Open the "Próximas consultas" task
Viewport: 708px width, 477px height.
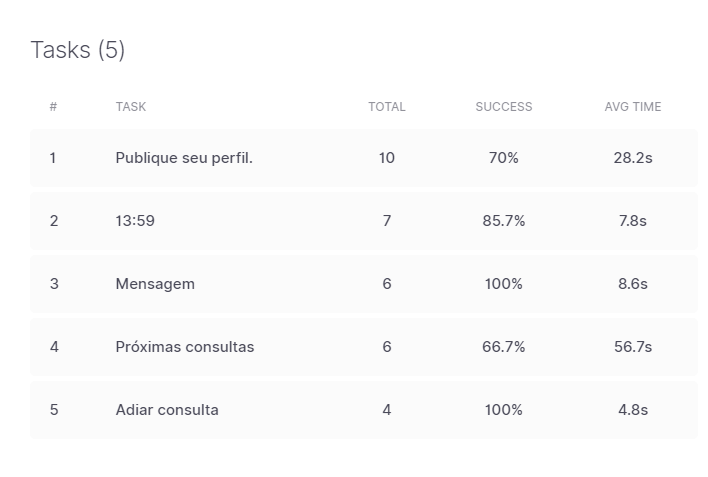(x=185, y=347)
